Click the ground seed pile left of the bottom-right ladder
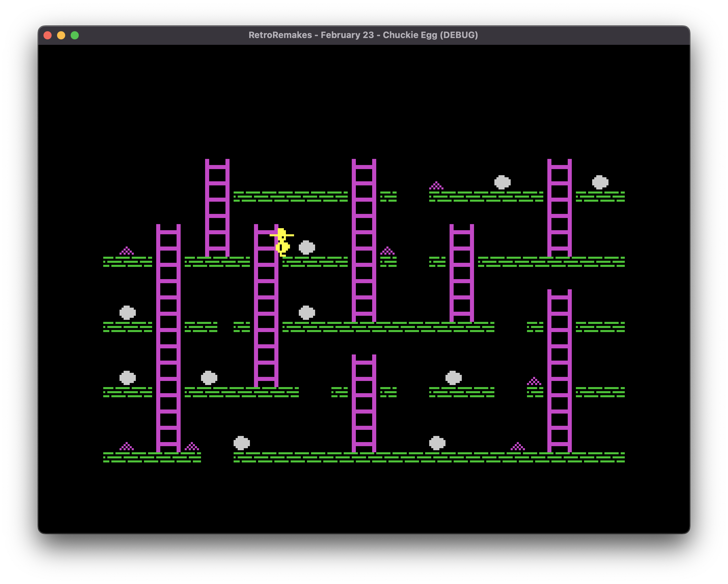The height and width of the screenshot is (584, 728). click(x=518, y=446)
